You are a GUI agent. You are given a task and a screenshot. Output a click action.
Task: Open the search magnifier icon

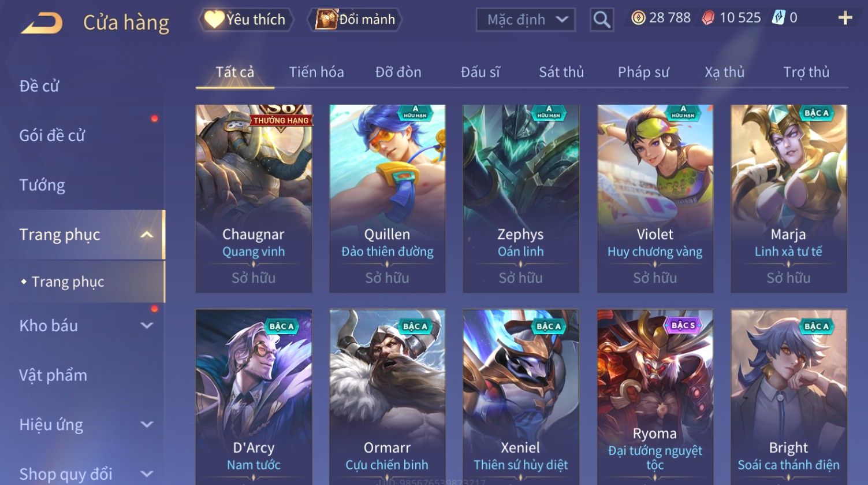point(601,20)
